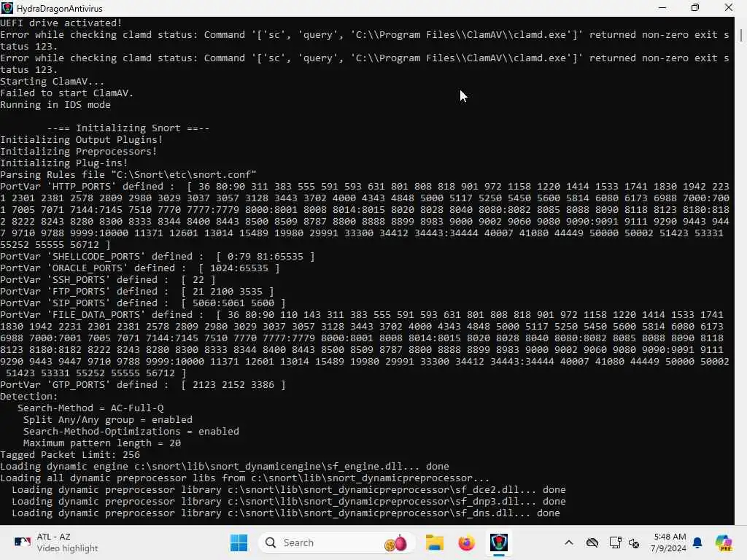747x560 pixels.
Task: Select the HydraDragonAntivirus taskbar icon
Action: coord(499,542)
